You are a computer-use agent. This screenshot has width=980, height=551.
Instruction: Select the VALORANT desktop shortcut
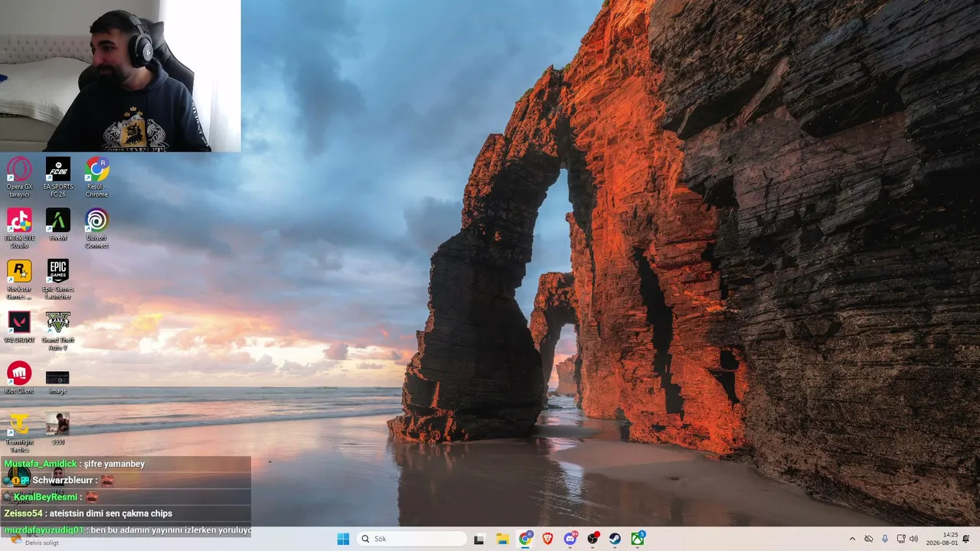[19, 327]
